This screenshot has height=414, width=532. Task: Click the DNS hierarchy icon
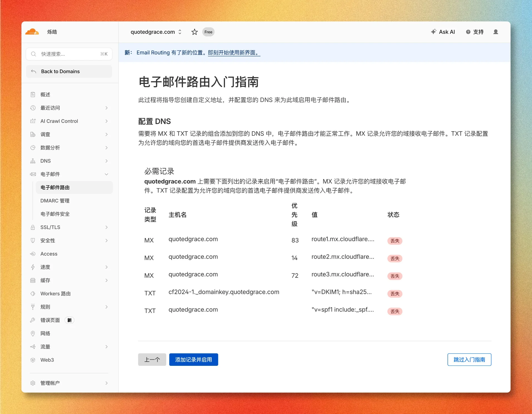click(33, 161)
